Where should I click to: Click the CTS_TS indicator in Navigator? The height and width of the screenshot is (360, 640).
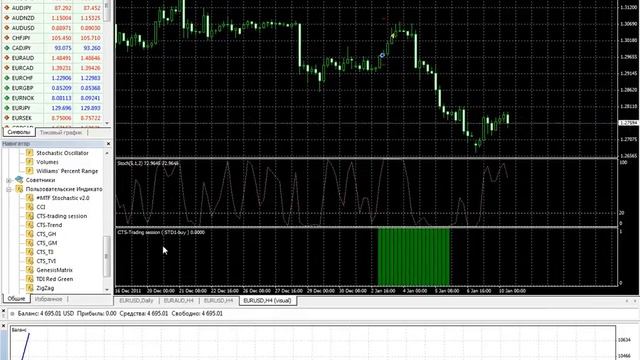(45, 252)
